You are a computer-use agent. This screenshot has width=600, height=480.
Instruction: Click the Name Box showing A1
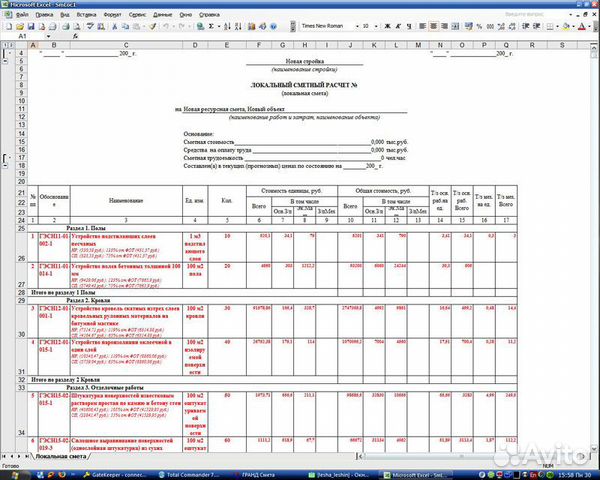tap(23, 36)
